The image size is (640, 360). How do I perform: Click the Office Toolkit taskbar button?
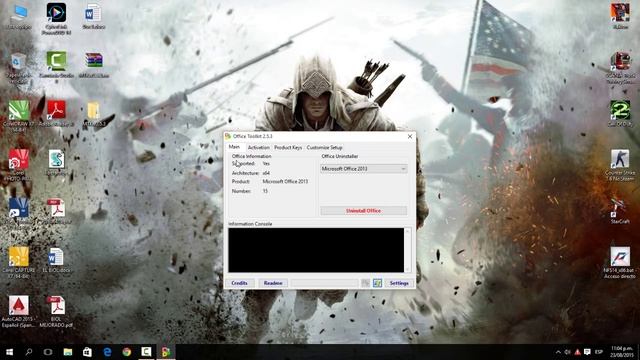(166, 352)
